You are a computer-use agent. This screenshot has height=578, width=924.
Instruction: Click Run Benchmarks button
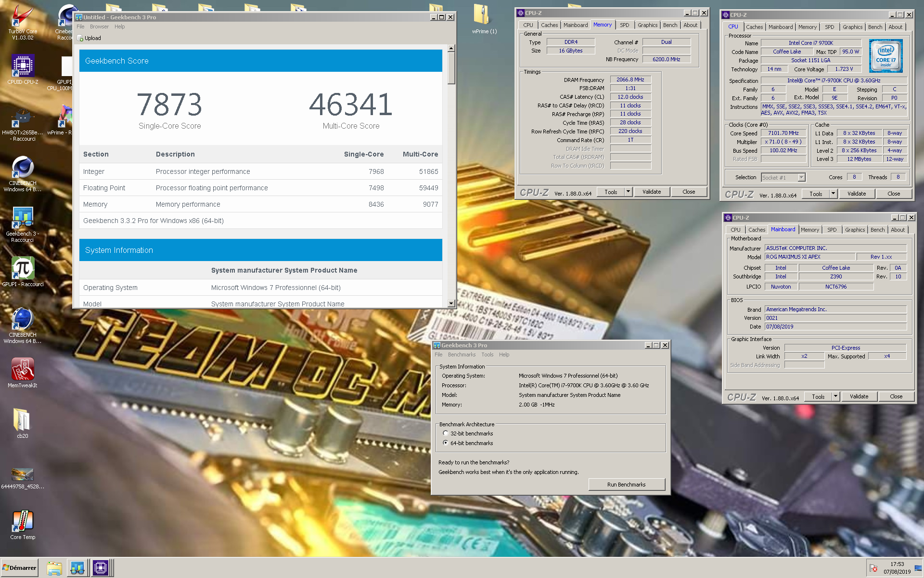coord(626,485)
